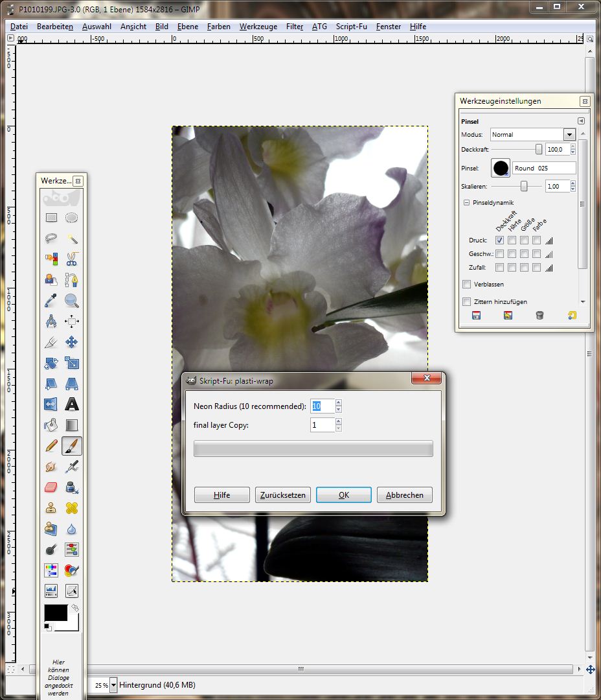Uncheck Druck Deckkraft checkbox
601x700 pixels.
pyautogui.click(x=499, y=240)
